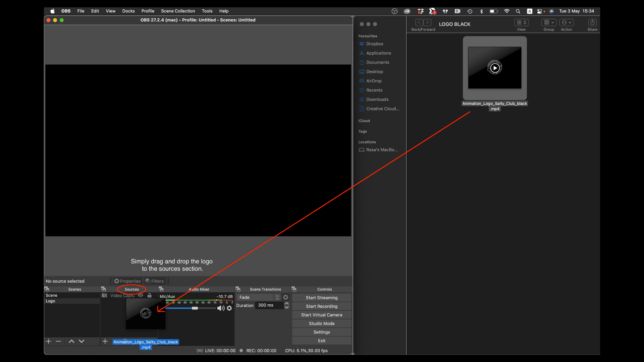Screen dimensions: 644x362
Task: Toggle the lock on the Video Capture source
Action: click(x=150, y=296)
